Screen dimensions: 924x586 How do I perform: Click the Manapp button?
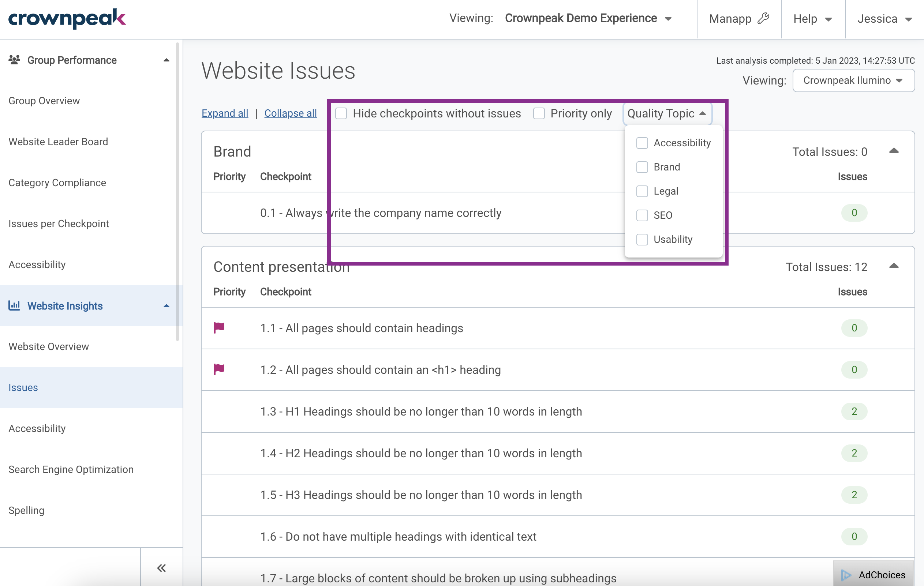[739, 19]
